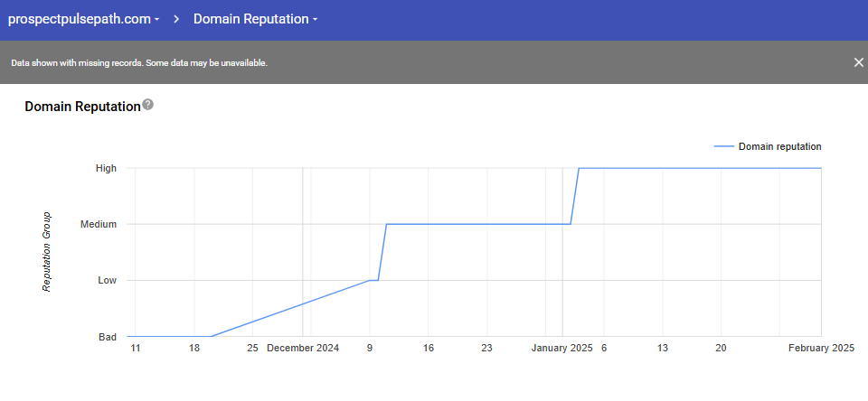Image resolution: width=868 pixels, height=401 pixels.
Task: Click the Low reputation axis label
Action: tap(107, 280)
